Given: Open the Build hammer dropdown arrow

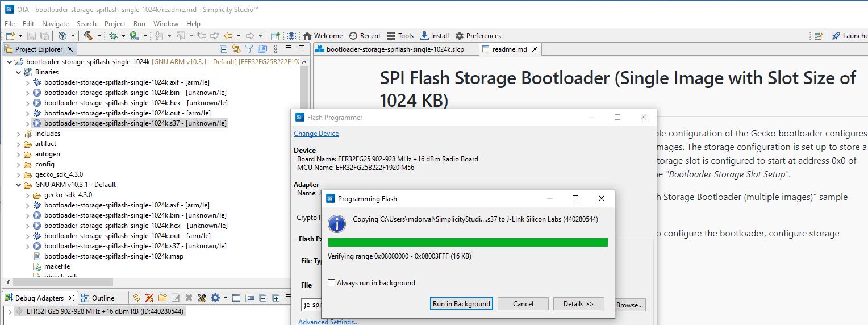Looking at the screenshot, I should tap(98, 36).
